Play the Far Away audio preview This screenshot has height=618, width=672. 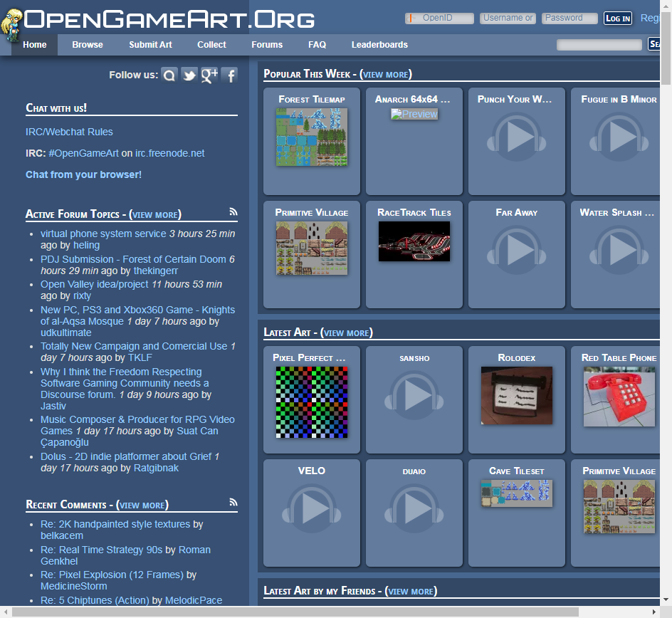tap(516, 251)
